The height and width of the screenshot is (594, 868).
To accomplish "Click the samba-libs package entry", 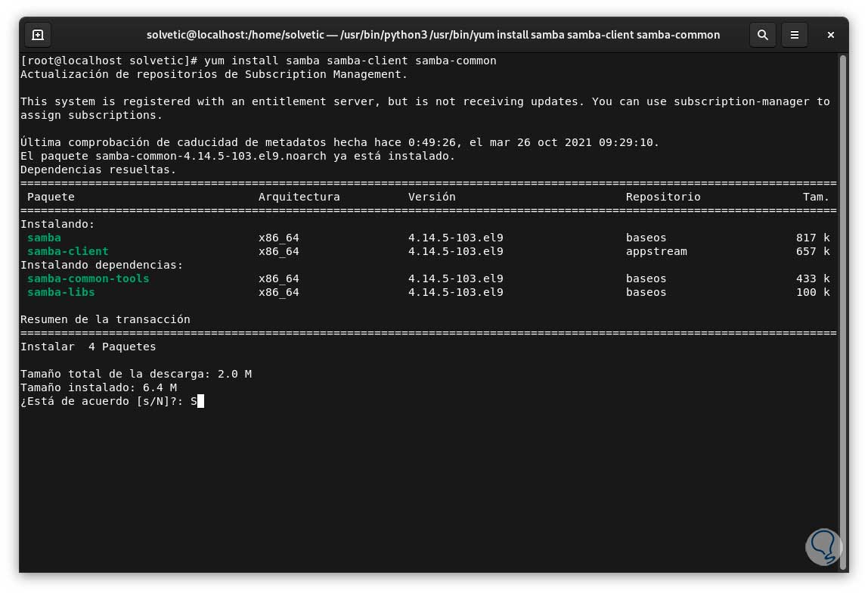I will pyautogui.click(x=61, y=292).
